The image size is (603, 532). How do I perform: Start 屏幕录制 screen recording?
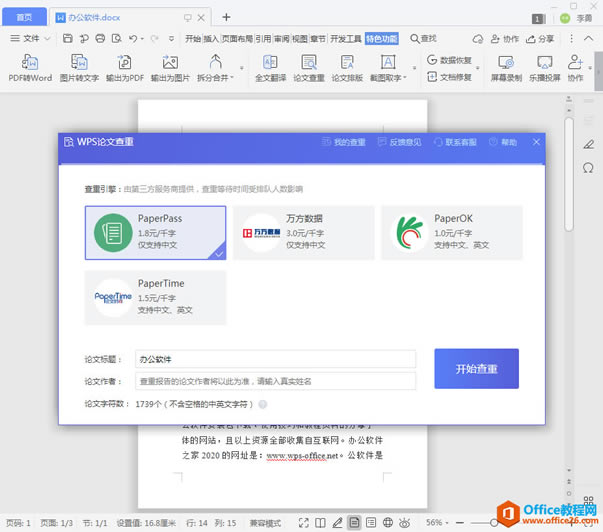pyautogui.click(x=506, y=68)
